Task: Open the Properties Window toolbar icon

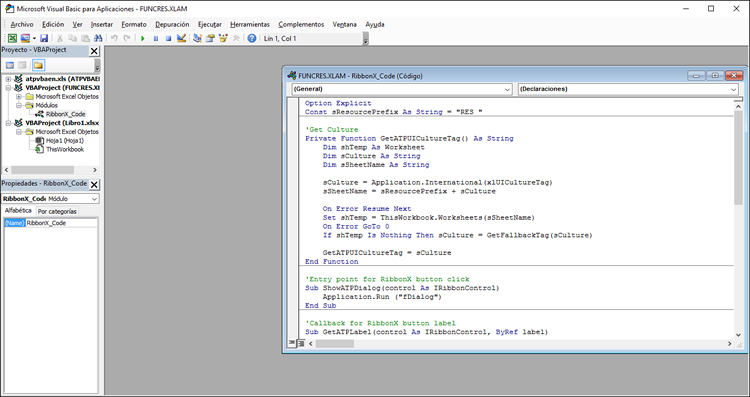Action: [210, 38]
